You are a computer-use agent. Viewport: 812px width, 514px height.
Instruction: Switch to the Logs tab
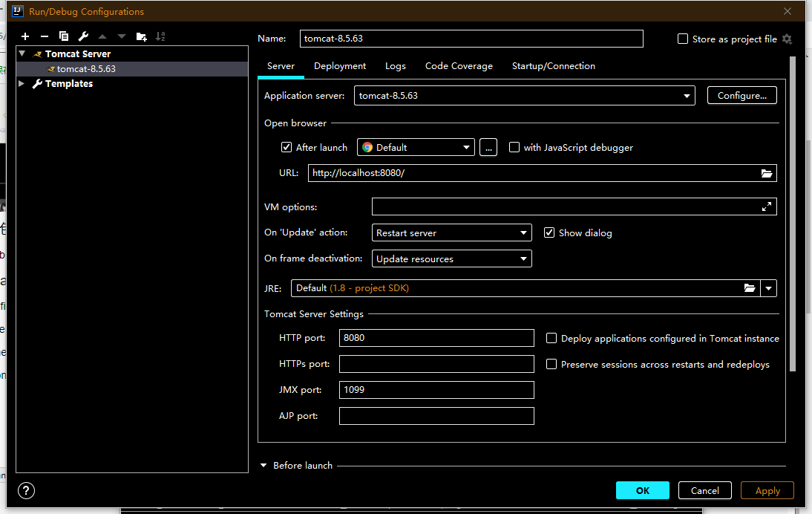point(395,66)
